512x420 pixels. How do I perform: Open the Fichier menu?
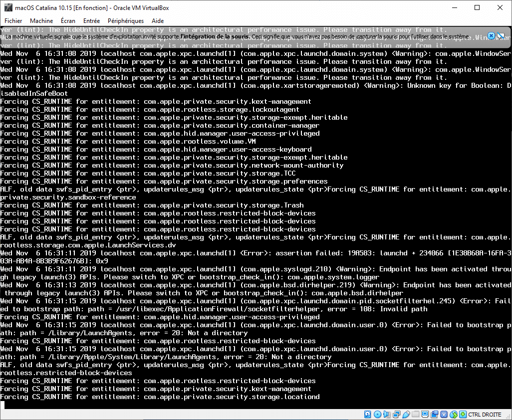point(13,21)
